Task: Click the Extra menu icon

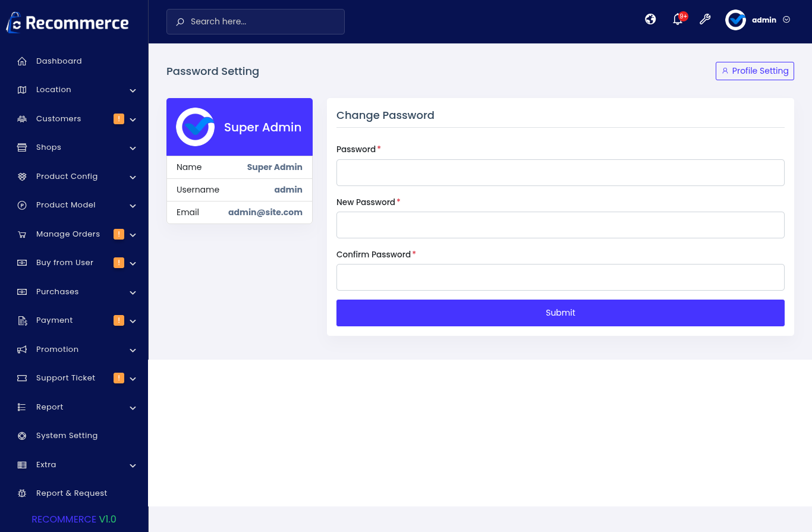Action: click(x=22, y=465)
